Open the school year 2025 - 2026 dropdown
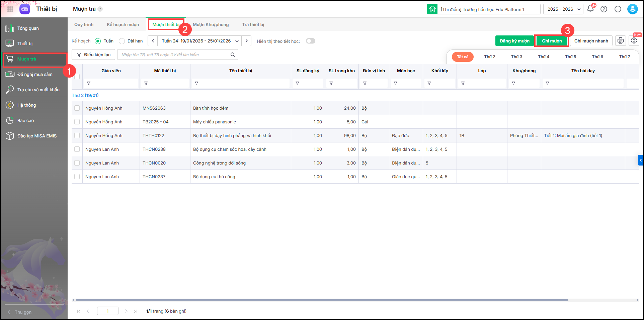 [x=563, y=9]
